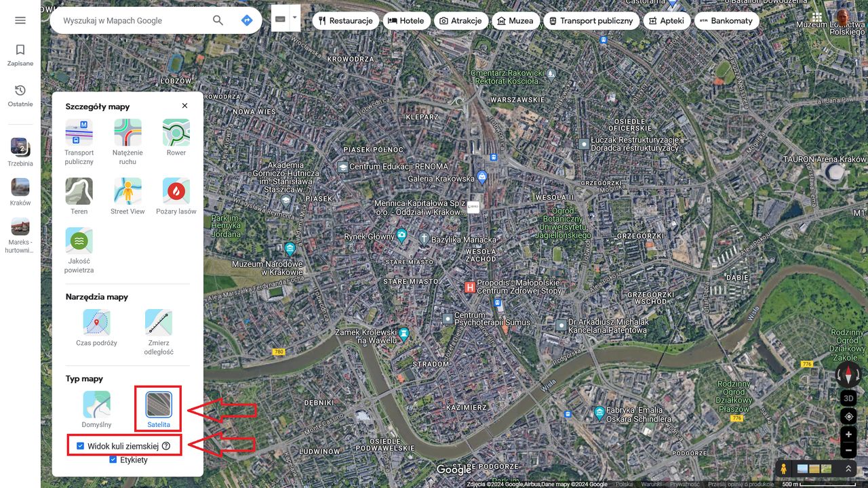Open the Kraków recent place shortcut
The image size is (868, 488).
[x=20, y=191]
